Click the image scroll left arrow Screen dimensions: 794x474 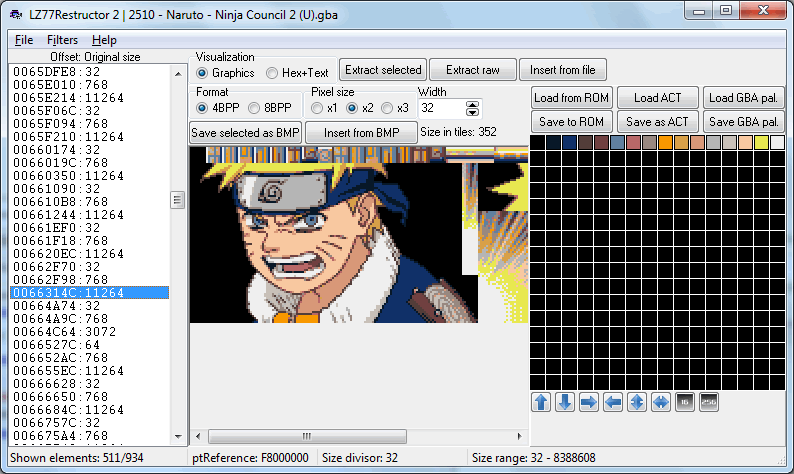198,436
